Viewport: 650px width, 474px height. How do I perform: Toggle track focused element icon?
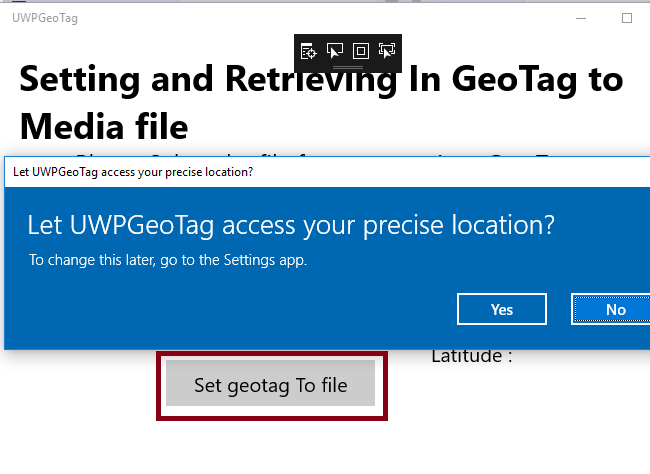coord(387,49)
